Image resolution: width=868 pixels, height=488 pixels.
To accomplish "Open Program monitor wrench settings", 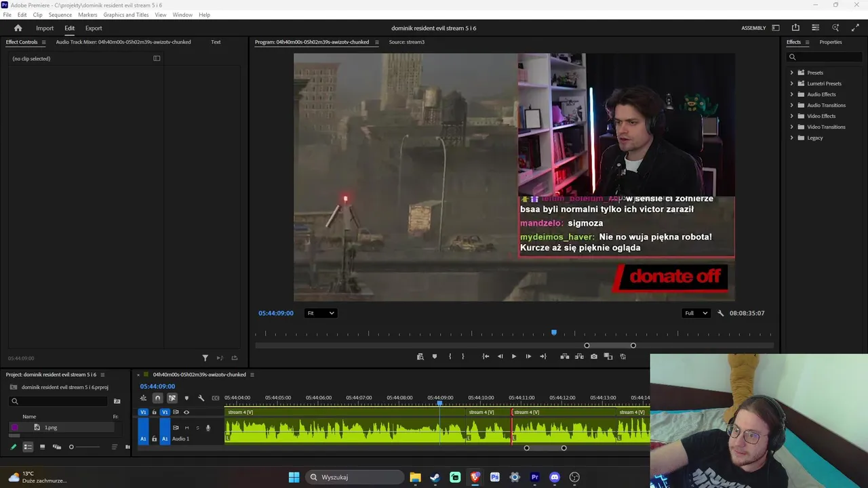I will pyautogui.click(x=721, y=313).
